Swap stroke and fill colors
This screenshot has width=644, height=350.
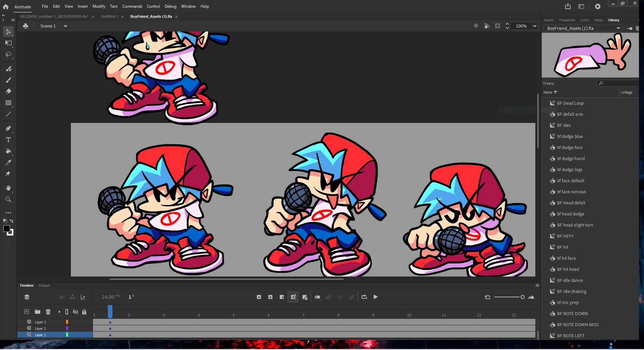(12, 221)
